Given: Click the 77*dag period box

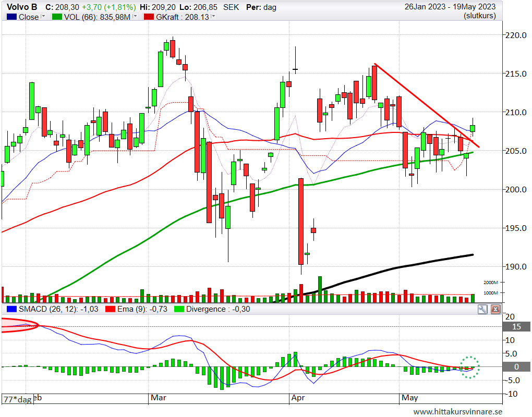Looking at the screenshot, I should coord(18,399).
